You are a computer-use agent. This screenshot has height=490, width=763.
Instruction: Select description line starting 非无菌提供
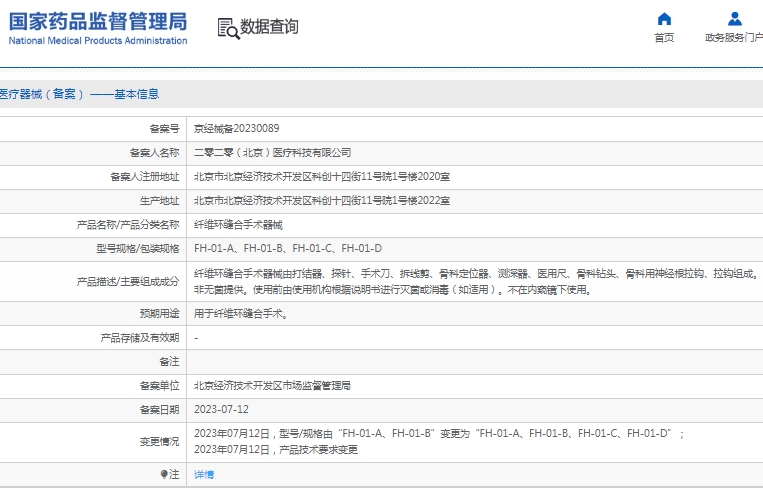point(393,290)
